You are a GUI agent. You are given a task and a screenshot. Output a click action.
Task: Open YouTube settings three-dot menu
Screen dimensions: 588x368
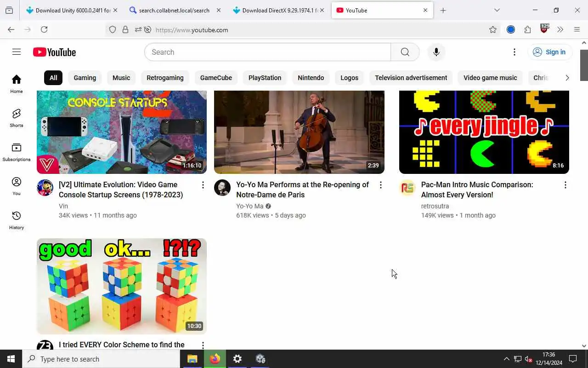[514, 52]
